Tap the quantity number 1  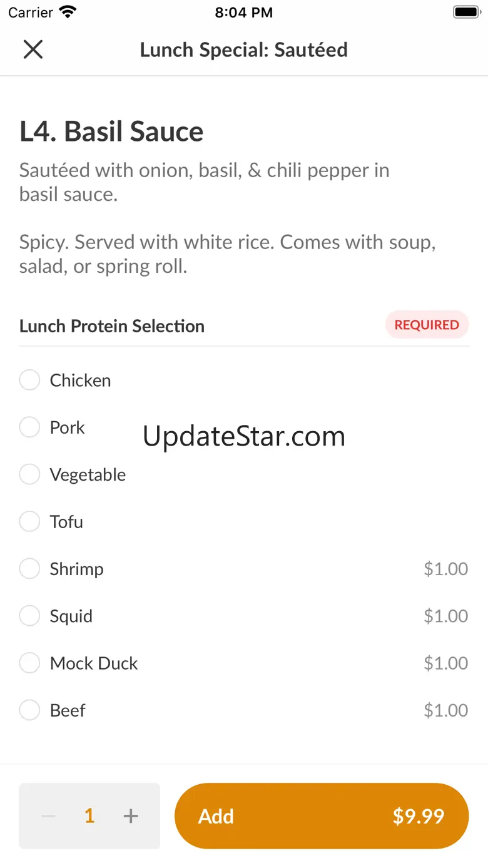pyautogui.click(x=89, y=816)
